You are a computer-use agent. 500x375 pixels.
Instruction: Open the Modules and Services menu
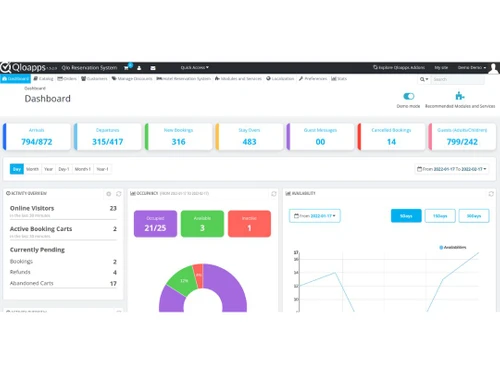point(238,79)
